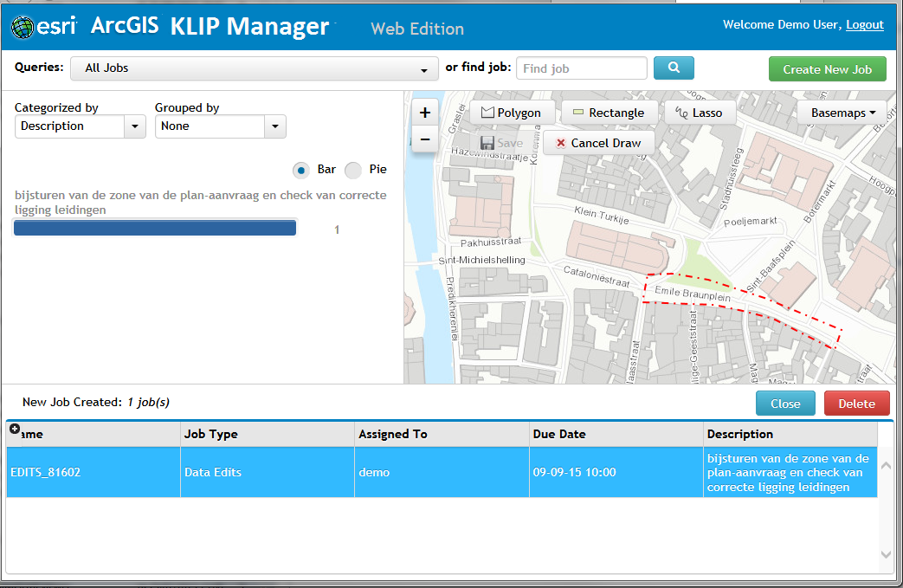This screenshot has width=903, height=588.
Task: Click the Logout link
Action: (x=864, y=25)
